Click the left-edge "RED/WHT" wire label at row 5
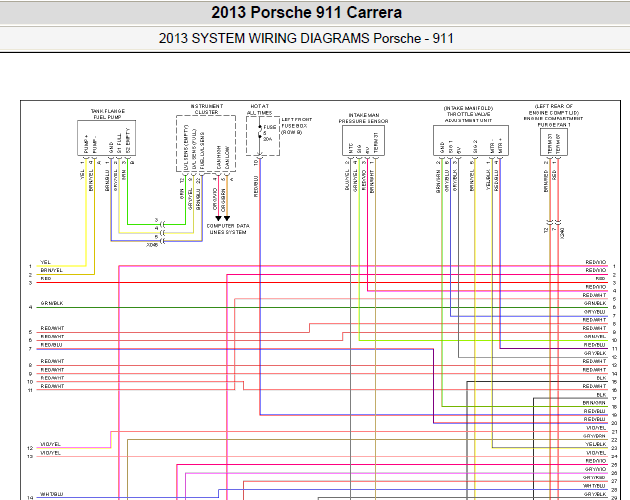 click(52, 328)
